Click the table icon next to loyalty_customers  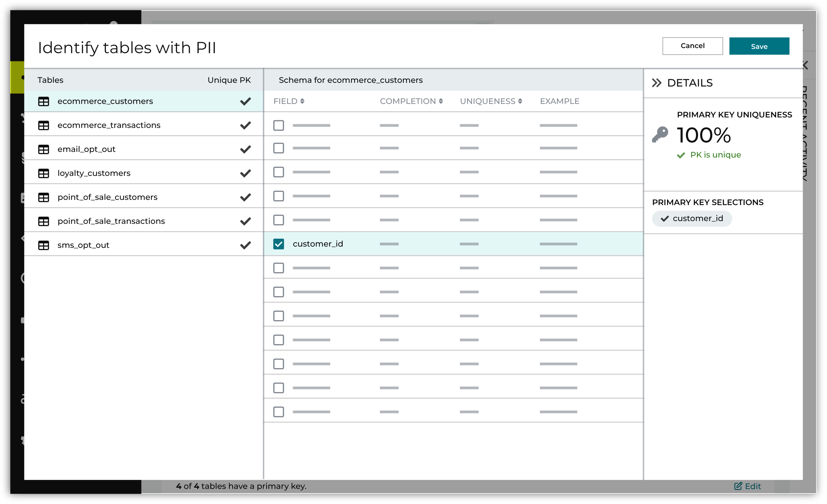coord(44,173)
